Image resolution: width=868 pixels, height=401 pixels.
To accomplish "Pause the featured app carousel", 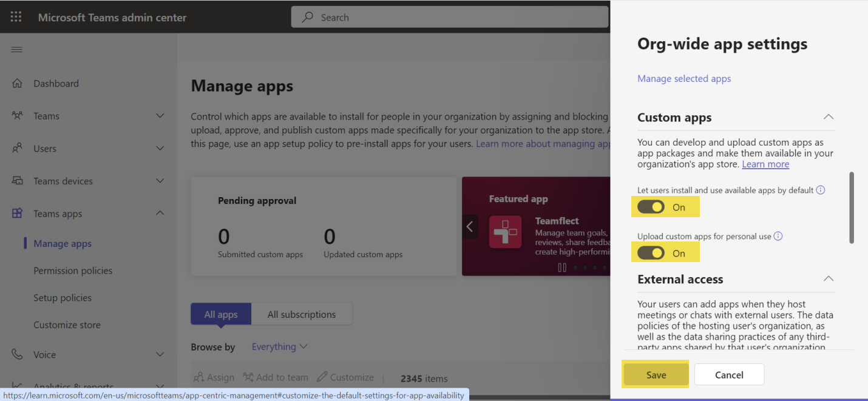I will pos(562,268).
